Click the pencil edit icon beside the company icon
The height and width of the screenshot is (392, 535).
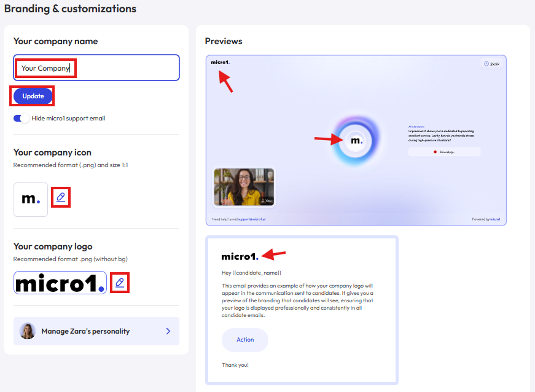(60, 197)
